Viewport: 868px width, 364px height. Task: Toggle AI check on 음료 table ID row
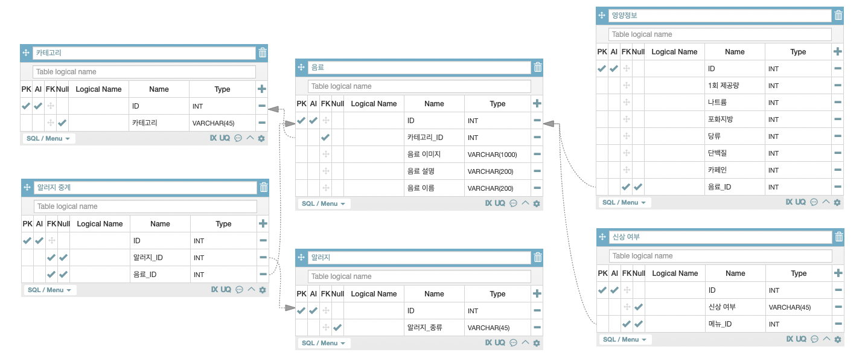click(313, 121)
